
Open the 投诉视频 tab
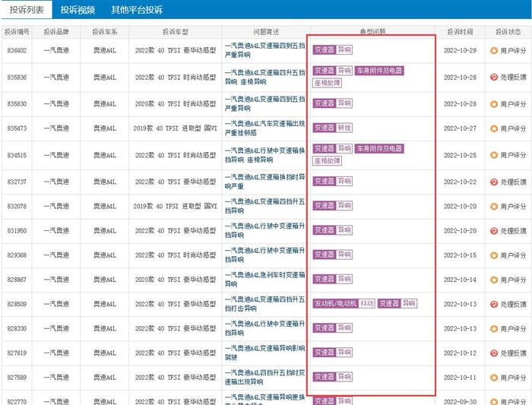tap(78, 9)
